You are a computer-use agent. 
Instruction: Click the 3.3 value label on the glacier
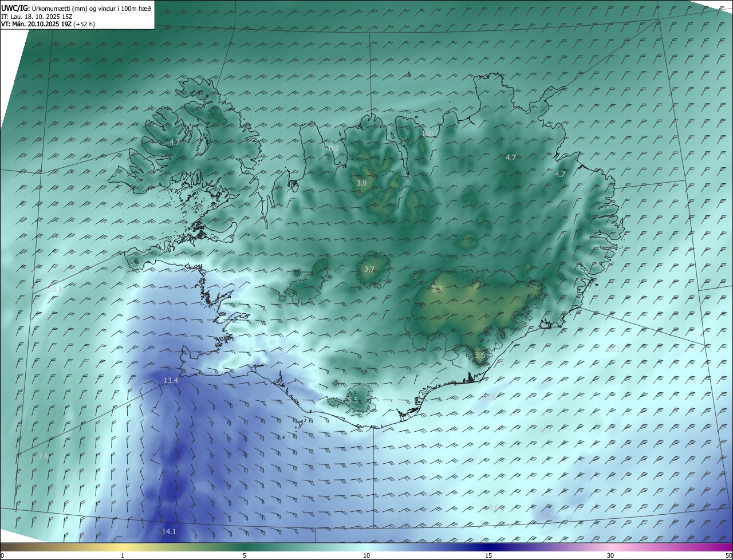[437, 289]
